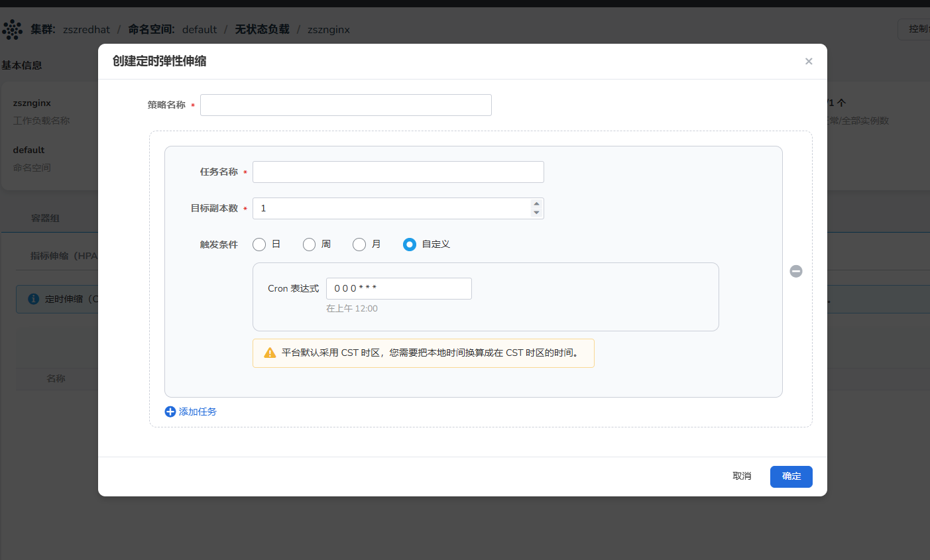Switch to the 容器组 tab
This screenshot has height=560, width=930.
point(45,218)
